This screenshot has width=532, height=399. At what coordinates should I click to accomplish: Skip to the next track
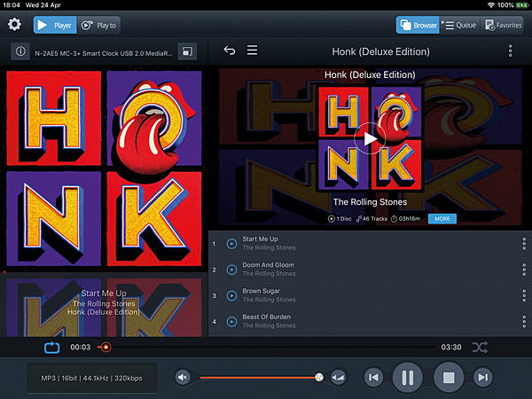coord(482,378)
